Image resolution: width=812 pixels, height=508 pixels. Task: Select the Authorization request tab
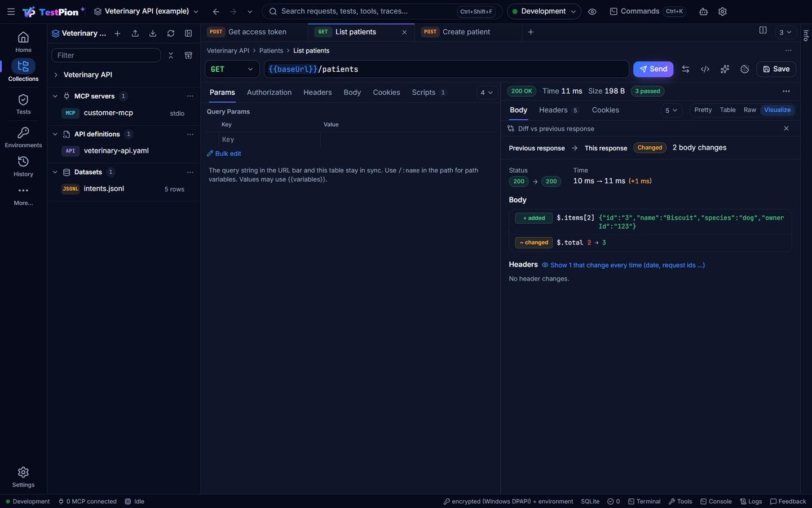(x=269, y=93)
